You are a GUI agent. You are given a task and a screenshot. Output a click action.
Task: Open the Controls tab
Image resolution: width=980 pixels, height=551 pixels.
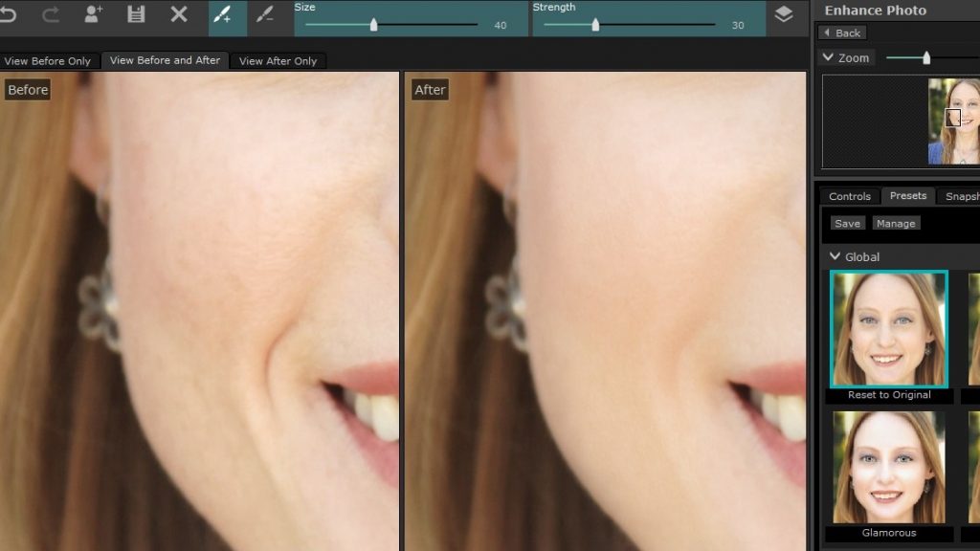[x=849, y=196]
